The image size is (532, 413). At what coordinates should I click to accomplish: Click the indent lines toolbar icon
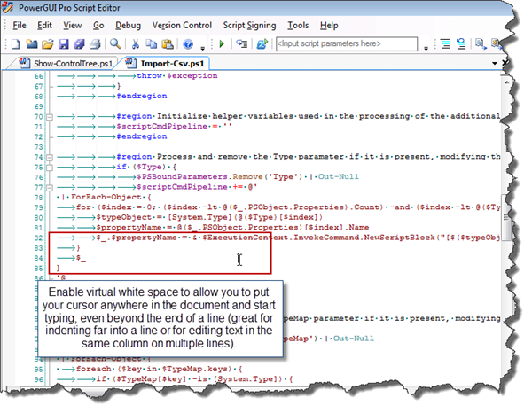445,44
